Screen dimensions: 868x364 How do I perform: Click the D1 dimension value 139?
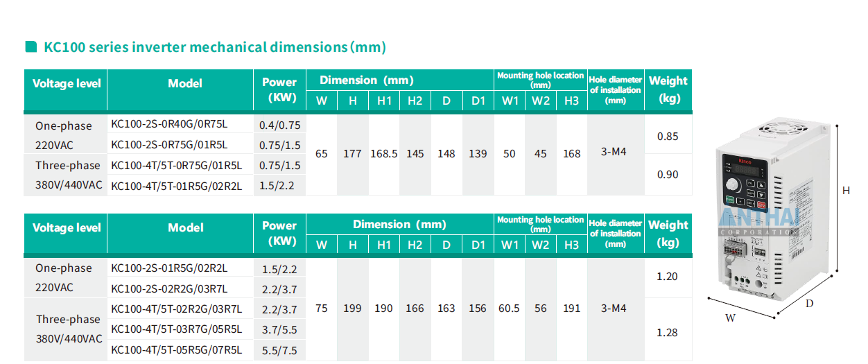pyautogui.click(x=478, y=154)
